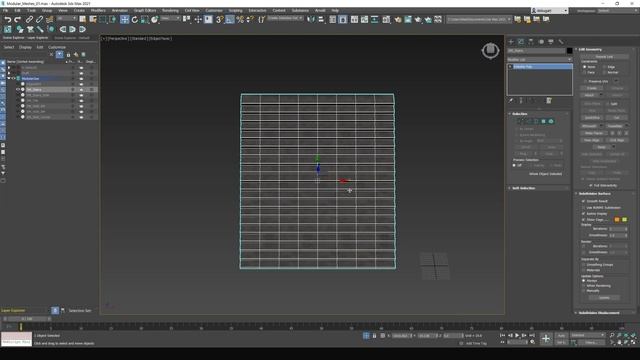Collapse the Edit Geometry rollout

click(x=590, y=49)
